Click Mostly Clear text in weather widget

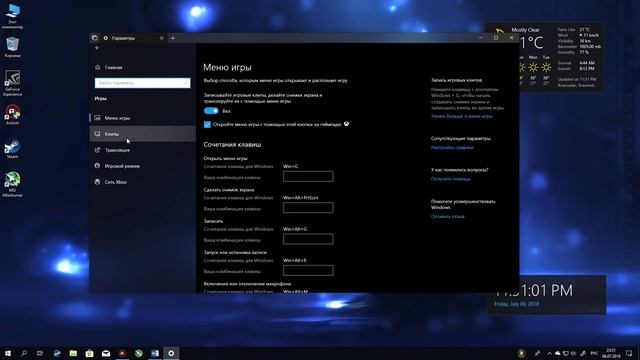[x=525, y=30]
